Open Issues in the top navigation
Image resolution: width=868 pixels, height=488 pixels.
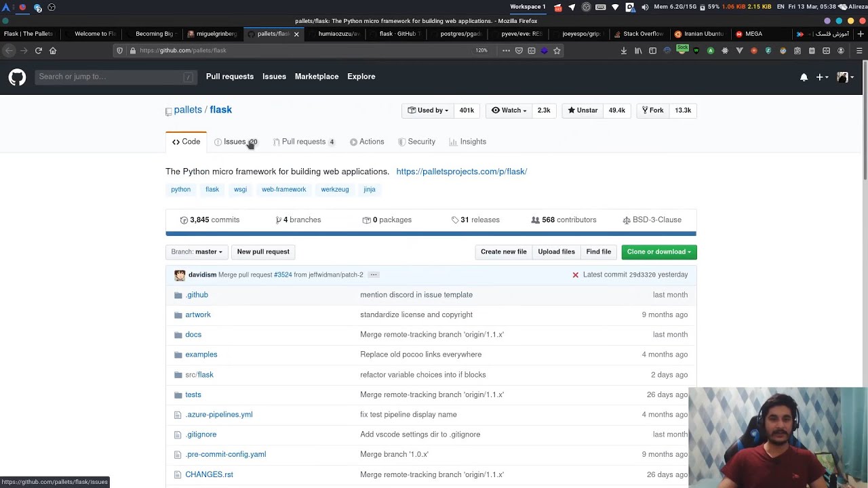[x=274, y=77]
